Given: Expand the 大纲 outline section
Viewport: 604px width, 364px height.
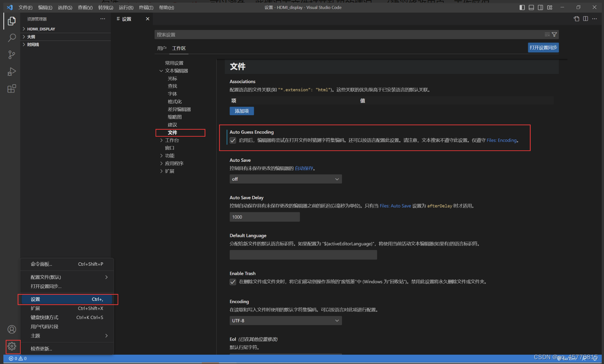Looking at the screenshot, I should 65,37.
